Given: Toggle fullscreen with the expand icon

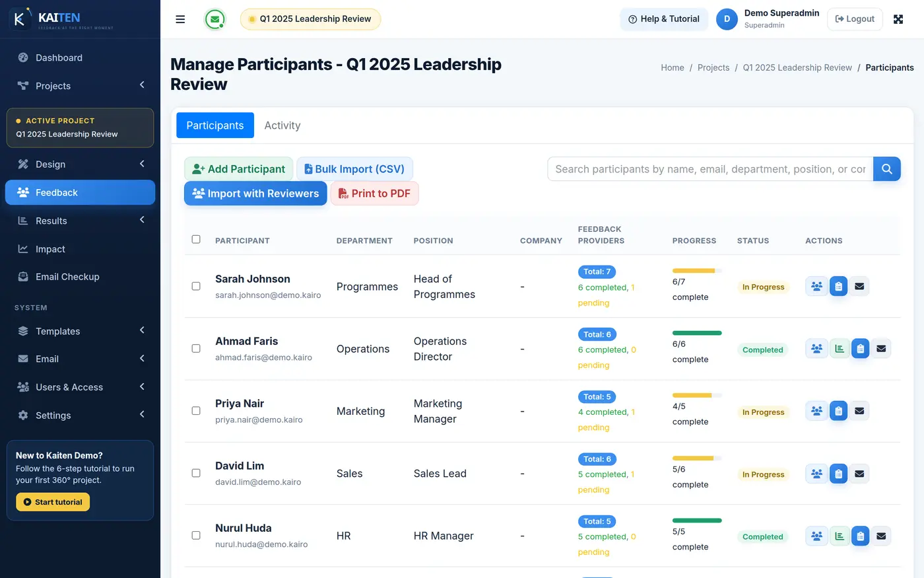Looking at the screenshot, I should click(898, 19).
